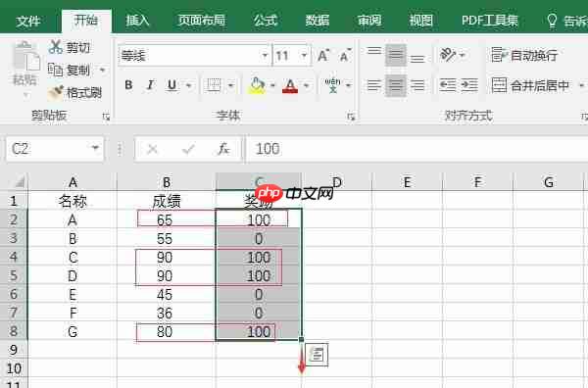
Task: Select column A header
Action: (73, 182)
